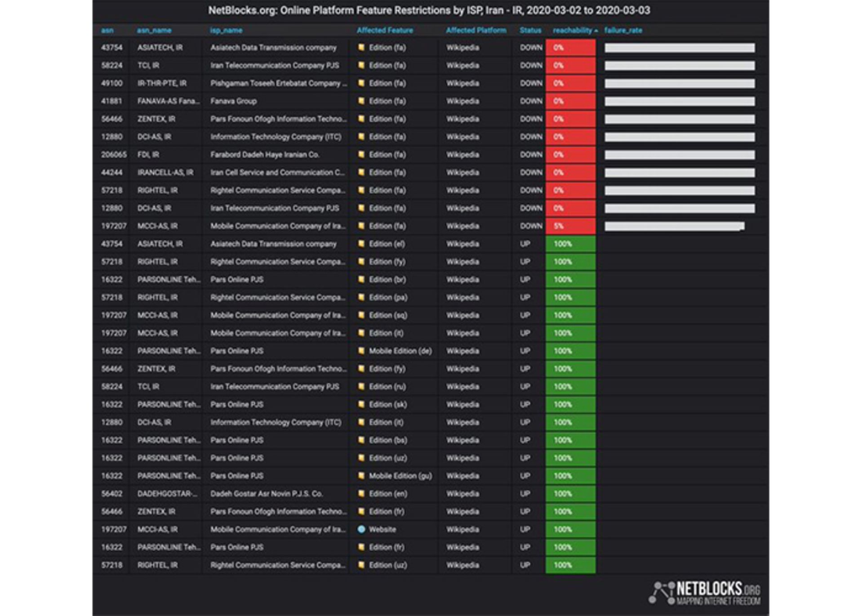Screen dimensions: 863x616
Task: Click the feature icon in the Pishgaman Toseeh row
Action: (x=361, y=83)
